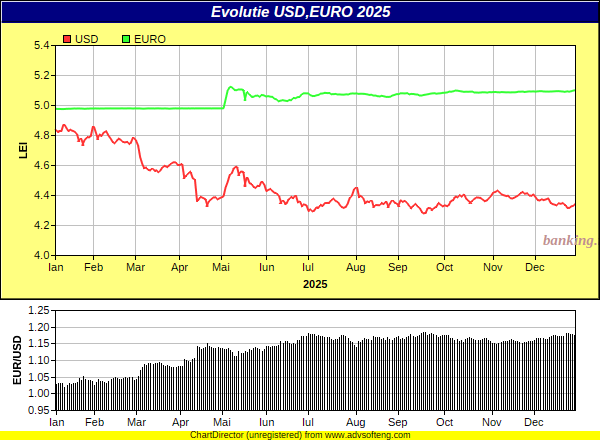Click the 5.4 value on LEI axis

point(42,45)
